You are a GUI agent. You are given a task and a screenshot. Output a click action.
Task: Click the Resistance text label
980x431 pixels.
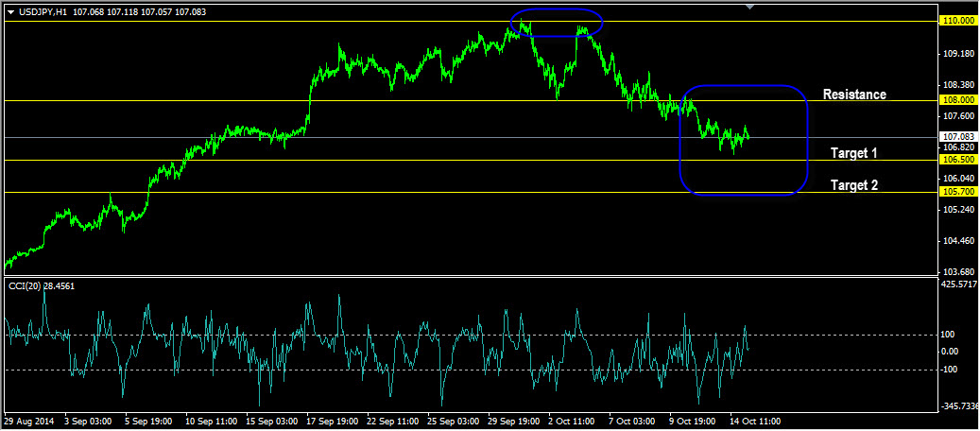[x=854, y=95]
